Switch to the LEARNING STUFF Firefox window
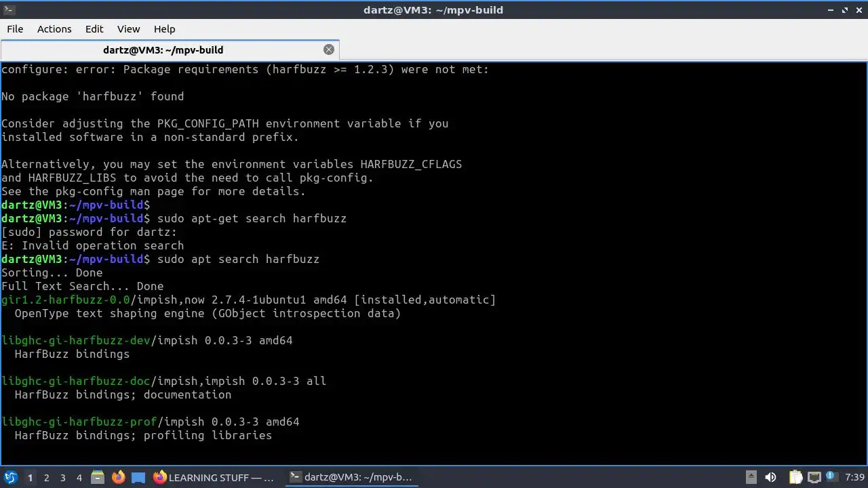This screenshot has width=868, height=488. (214, 477)
